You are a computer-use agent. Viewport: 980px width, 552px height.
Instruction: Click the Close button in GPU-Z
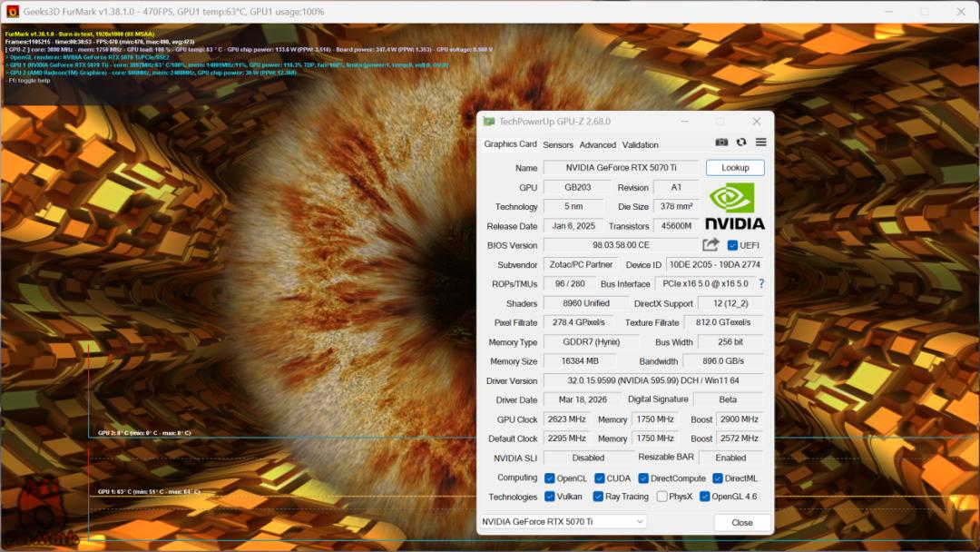pyautogui.click(x=742, y=523)
